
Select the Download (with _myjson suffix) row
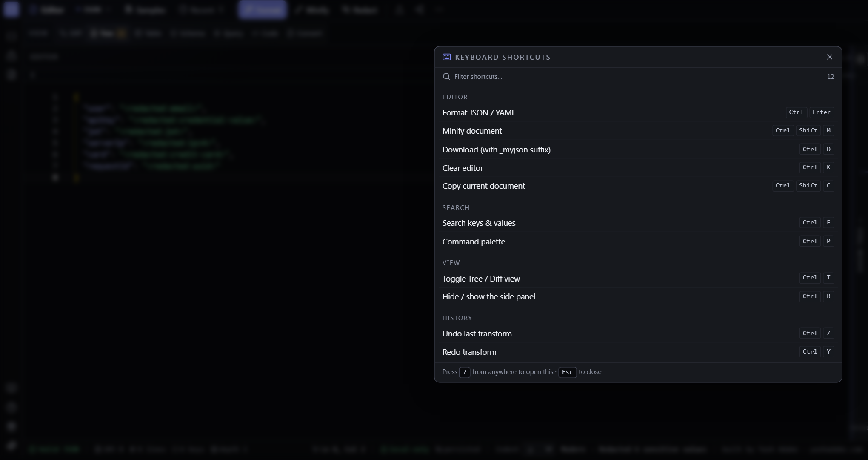638,149
